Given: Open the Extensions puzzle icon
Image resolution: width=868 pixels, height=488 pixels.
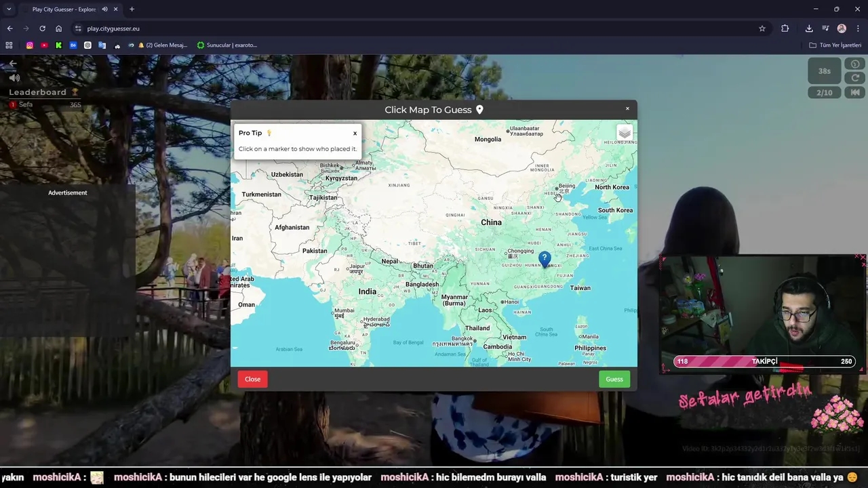Looking at the screenshot, I should [x=785, y=28].
